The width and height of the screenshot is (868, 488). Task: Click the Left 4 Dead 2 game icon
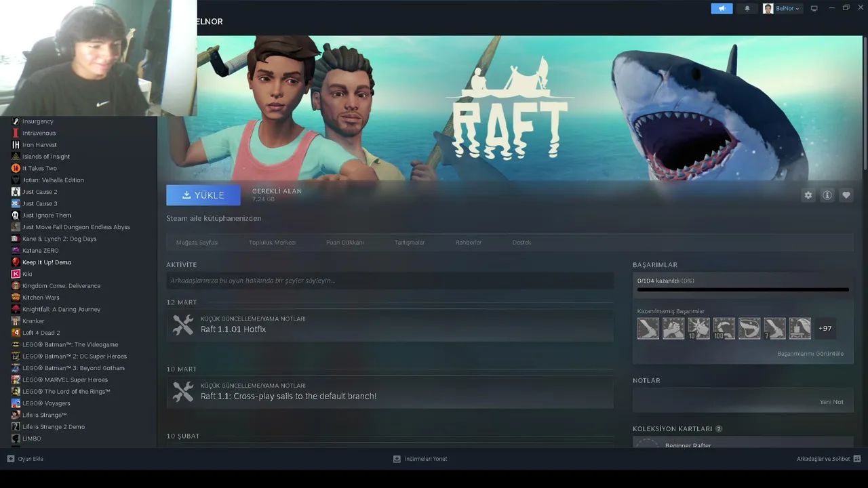pos(16,333)
